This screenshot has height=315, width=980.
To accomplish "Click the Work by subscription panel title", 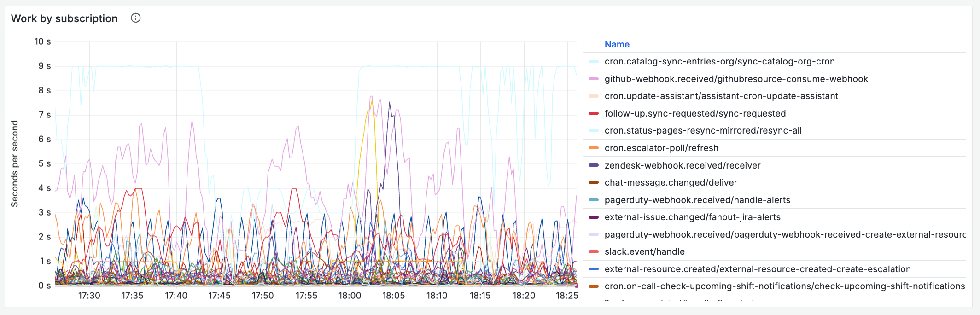I will [x=64, y=18].
